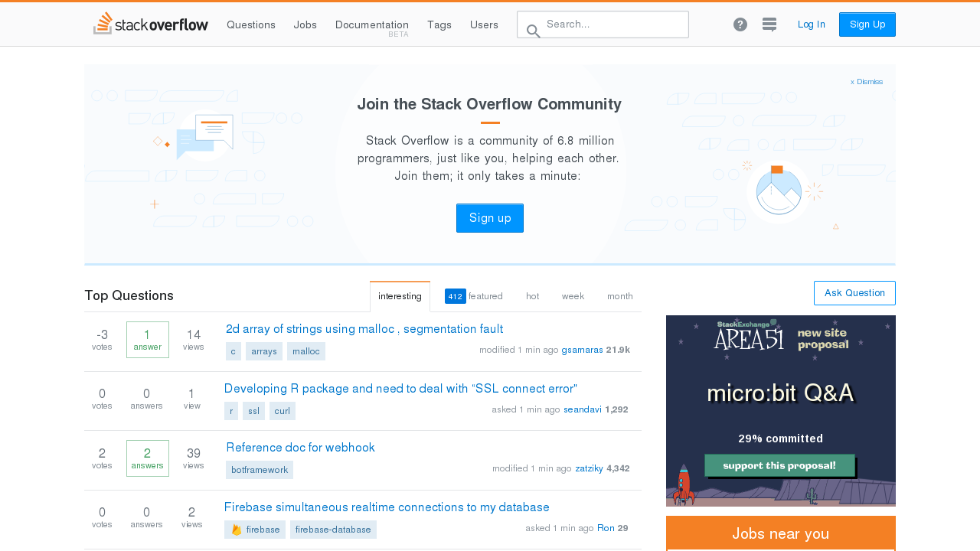
Task: Click the banner Sign up button
Action: point(490,218)
